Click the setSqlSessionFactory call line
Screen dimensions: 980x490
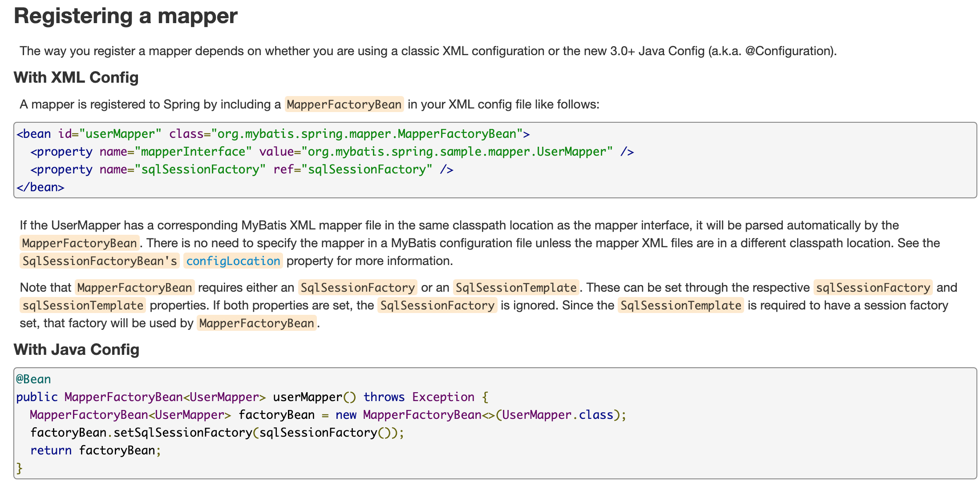[217, 433]
